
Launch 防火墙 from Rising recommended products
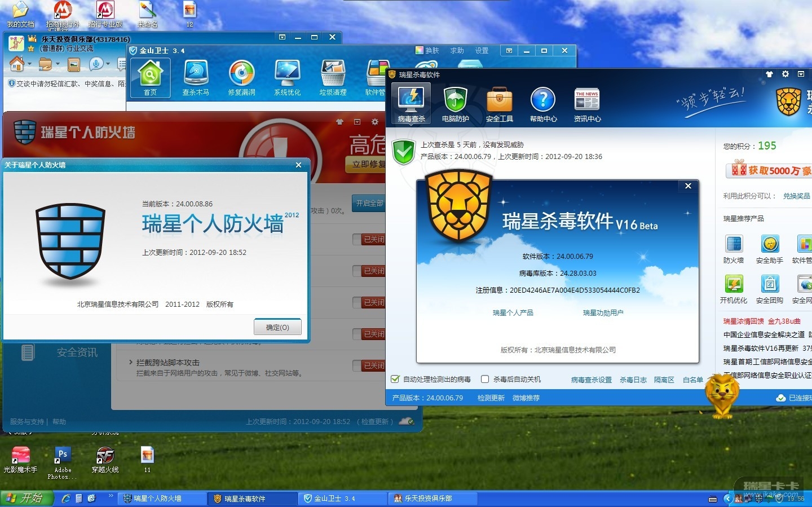pos(734,249)
